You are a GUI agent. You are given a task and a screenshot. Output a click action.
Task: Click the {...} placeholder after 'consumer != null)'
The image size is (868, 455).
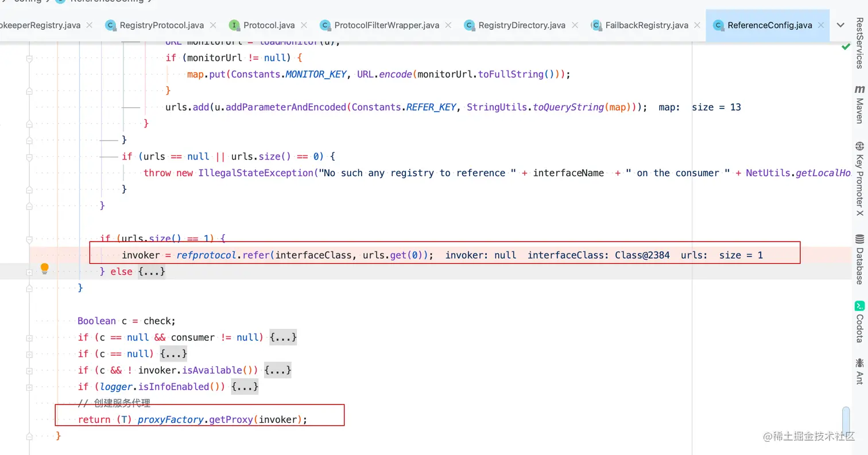pos(283,337)
